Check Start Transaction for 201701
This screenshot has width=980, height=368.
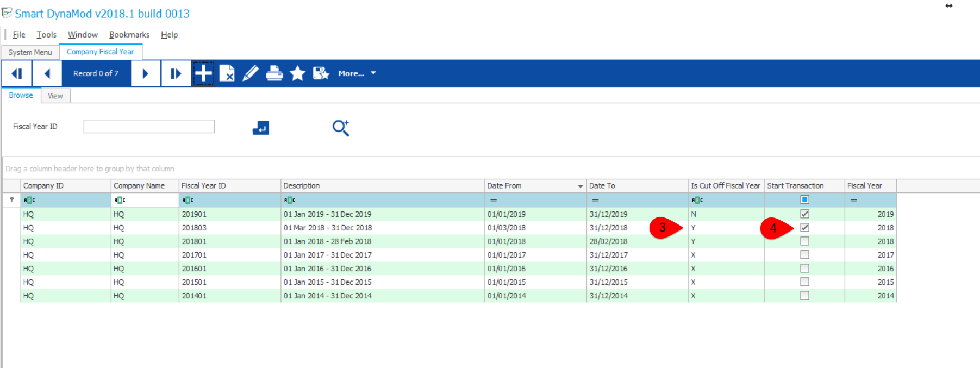point(804,255)
